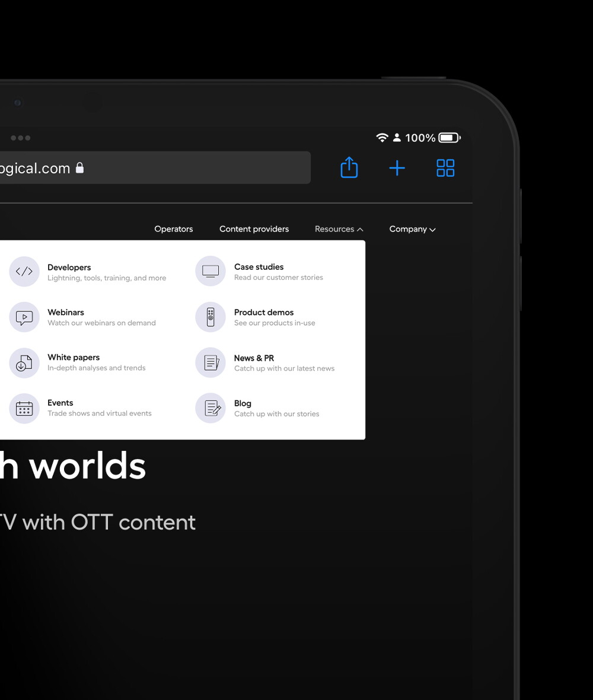Viewport: 593px width, 700px height.
Task: Tap the three-dot multitasking menu
Action: pos(20,138)
